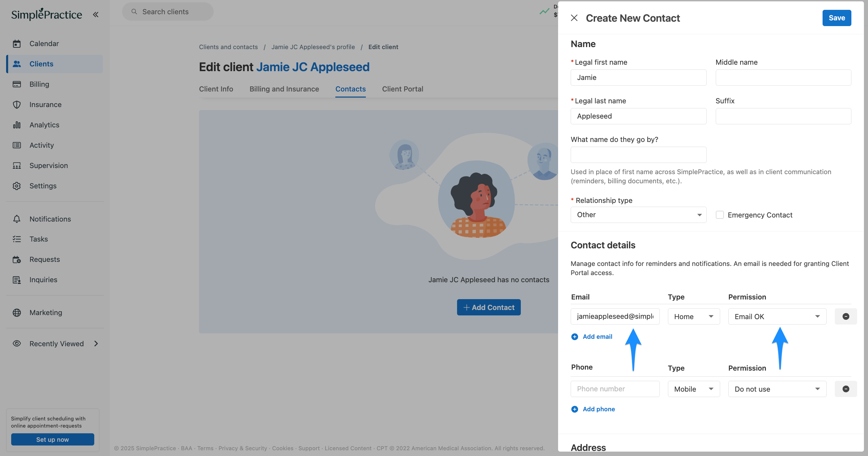
Task: Open the Privacy & Security footer link
Action: pos(242,448)
